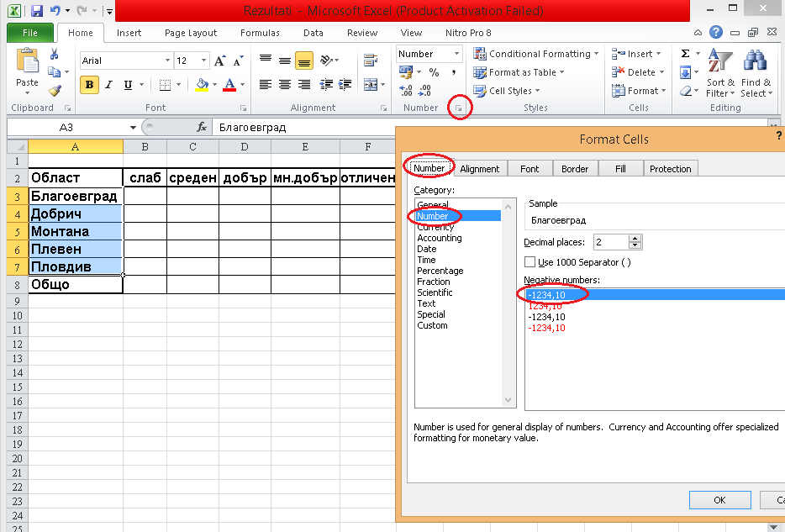Open the Page Layout ribbon tab
Screen dimensions: 785x532
click(191, 33)
